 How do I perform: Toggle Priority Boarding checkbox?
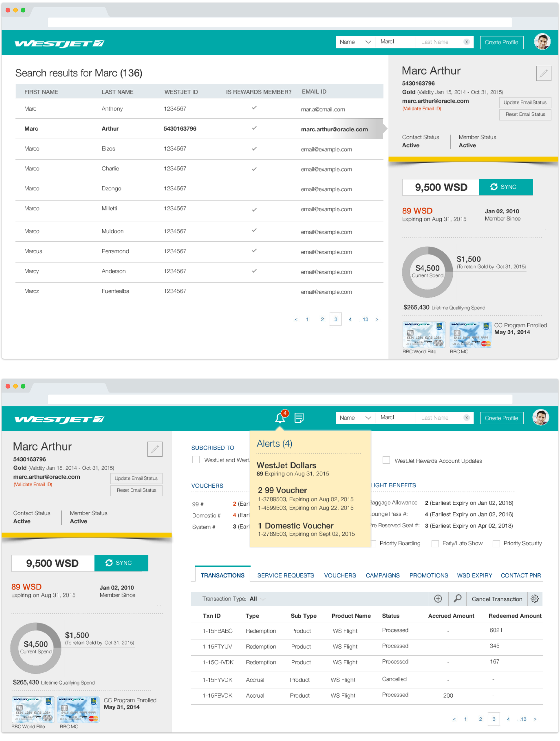pos(374,543)
